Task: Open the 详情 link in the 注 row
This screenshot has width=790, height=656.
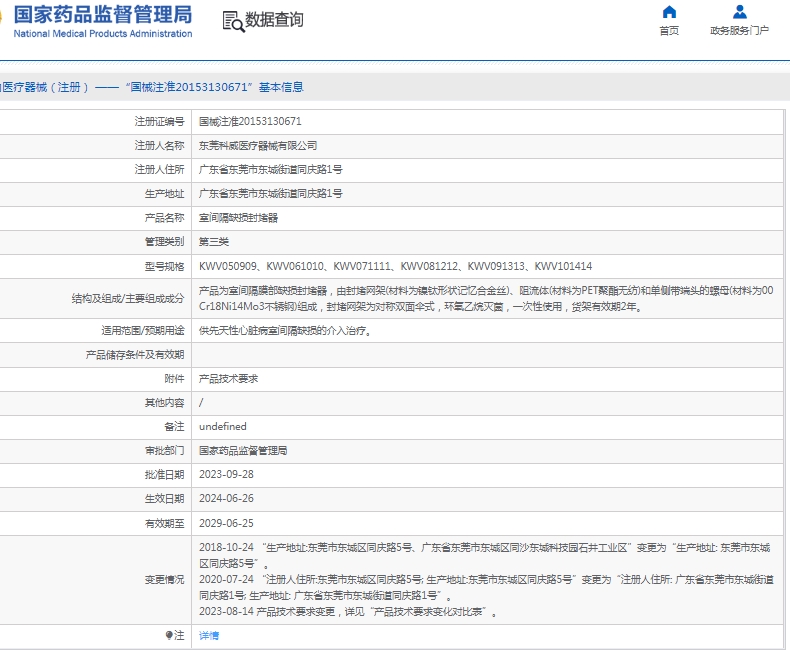Action: (x=209, y=636)
